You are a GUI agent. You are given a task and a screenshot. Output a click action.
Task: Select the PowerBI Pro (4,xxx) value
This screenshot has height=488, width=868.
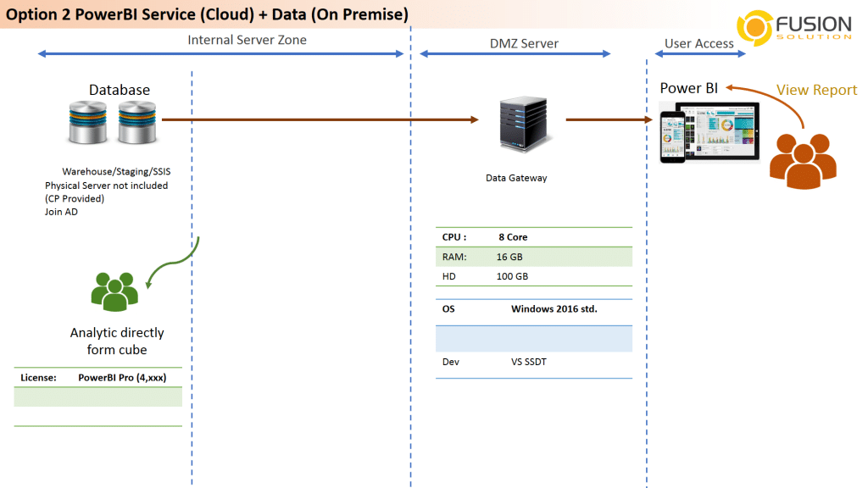tap(122, 377)
